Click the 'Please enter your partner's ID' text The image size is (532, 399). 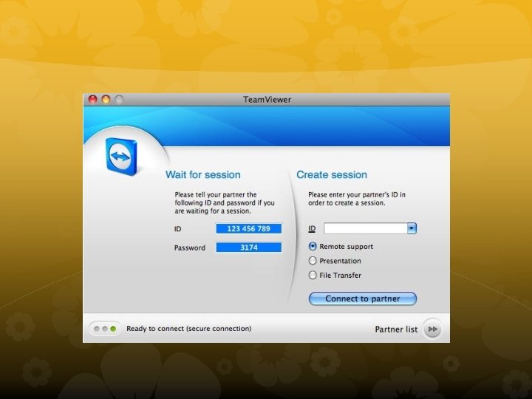click(357, 199)
